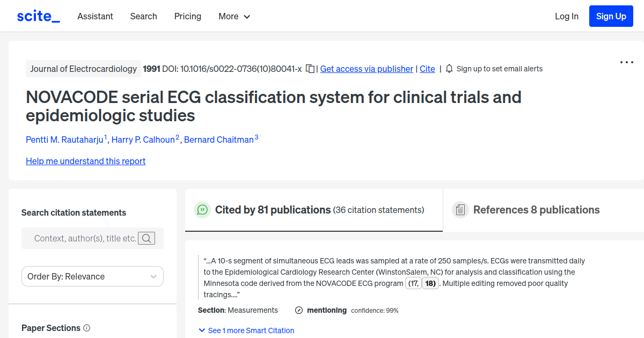Click the magnifier icon to search citations

146,238
